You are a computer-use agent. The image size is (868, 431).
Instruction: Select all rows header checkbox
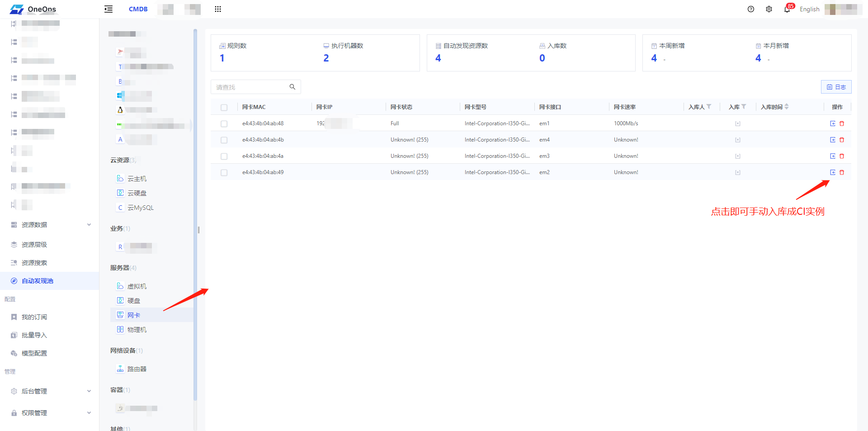224,107
